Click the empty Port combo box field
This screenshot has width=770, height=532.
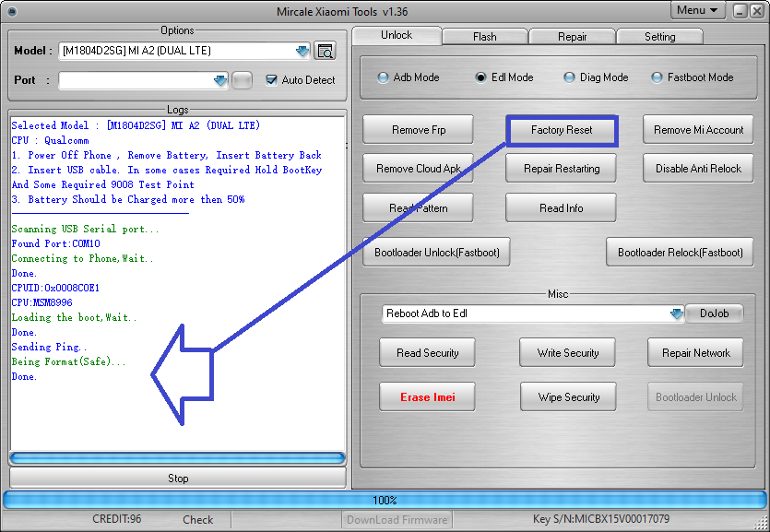143,80
